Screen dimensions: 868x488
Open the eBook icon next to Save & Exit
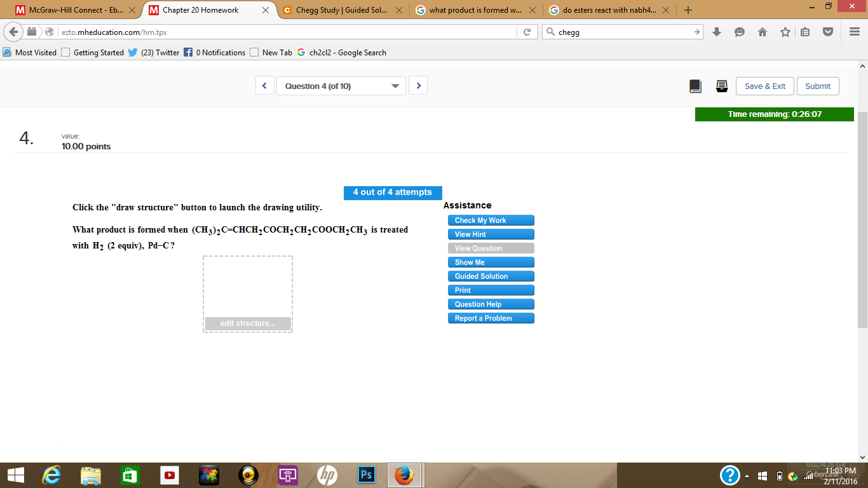point(695,85)
